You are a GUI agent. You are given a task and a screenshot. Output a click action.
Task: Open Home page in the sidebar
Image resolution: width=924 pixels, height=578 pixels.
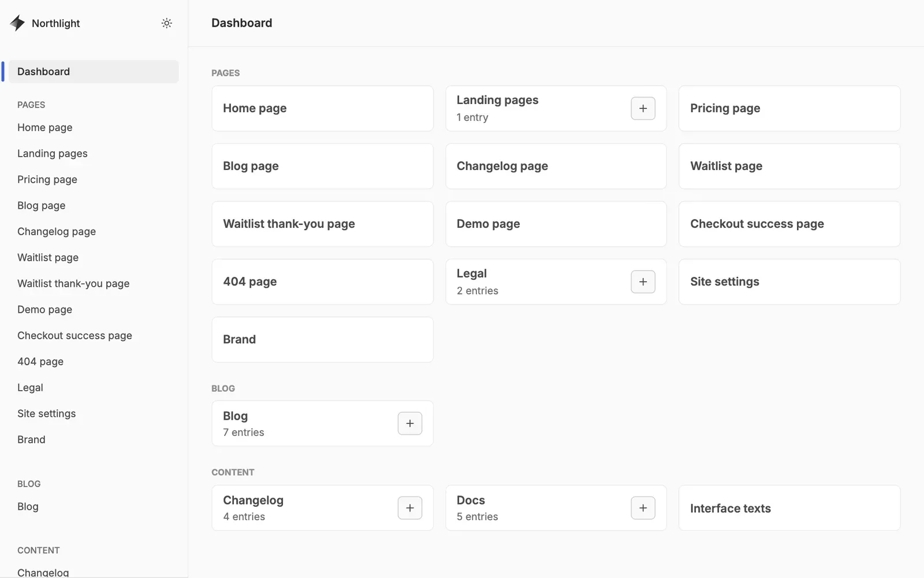coord(45,128)
